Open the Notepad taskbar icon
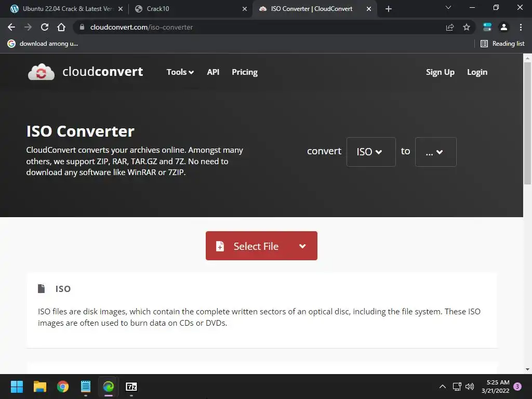Screen dimensions: 532x399 (86, 387)
